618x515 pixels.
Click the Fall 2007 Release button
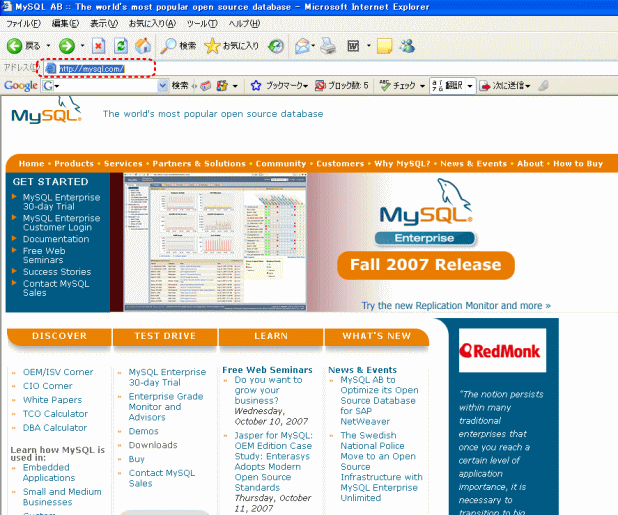click(426, 265)
